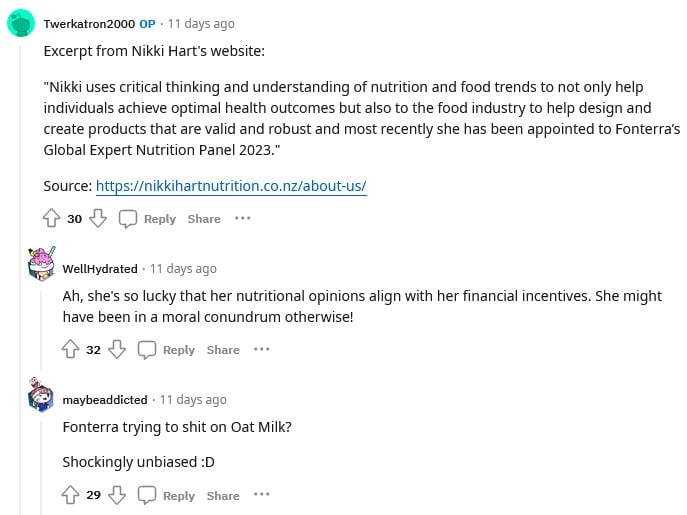Open more options on maybeaddicted's comment
Viewport: 687px width, 515px height.
(262, 494)
